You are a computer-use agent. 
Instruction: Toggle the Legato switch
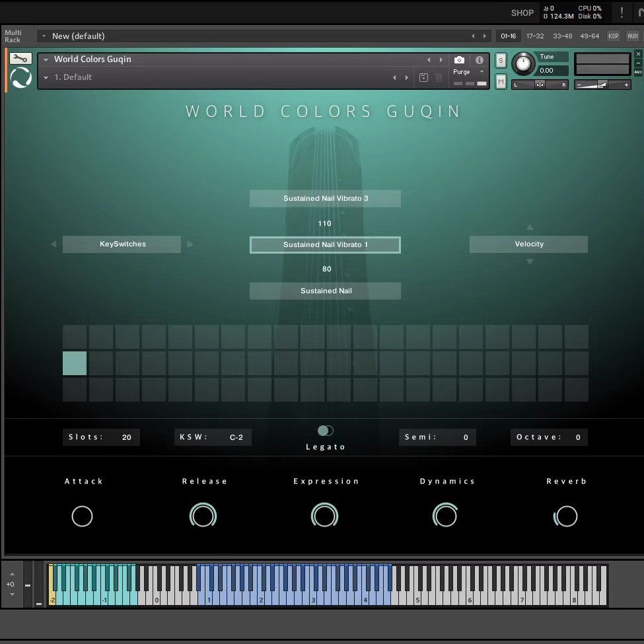pyautogui.click(x=325, y=431)
